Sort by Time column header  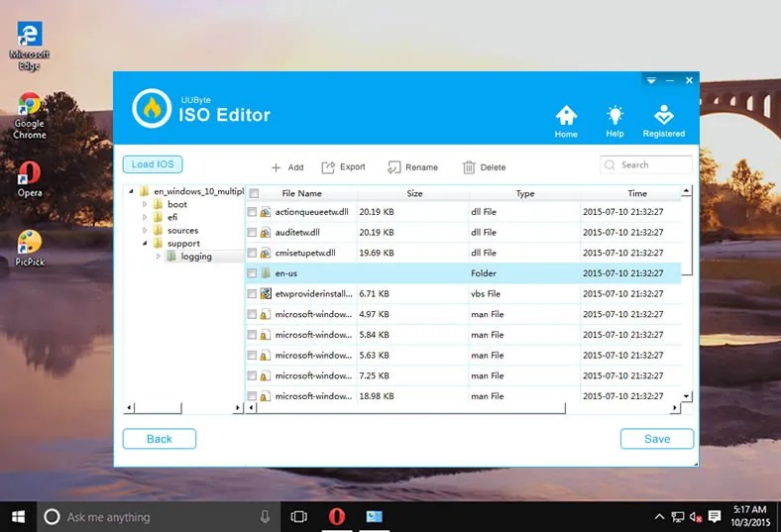pyautogui.click(x=637, y=193)
